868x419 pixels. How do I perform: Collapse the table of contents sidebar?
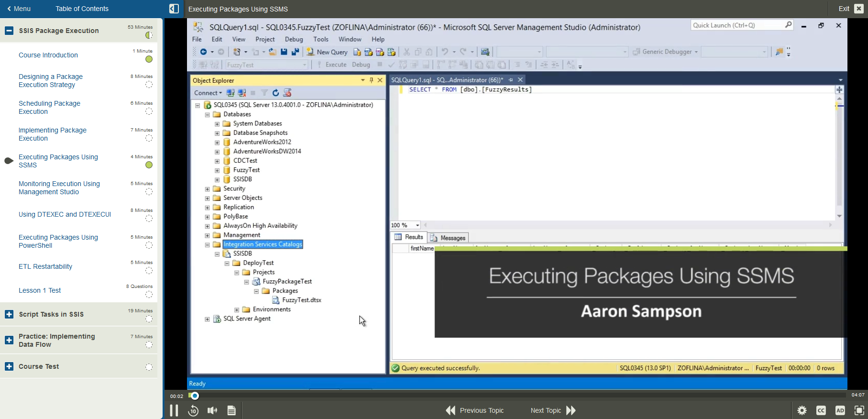pyautogui.click(x=174, y=9)
